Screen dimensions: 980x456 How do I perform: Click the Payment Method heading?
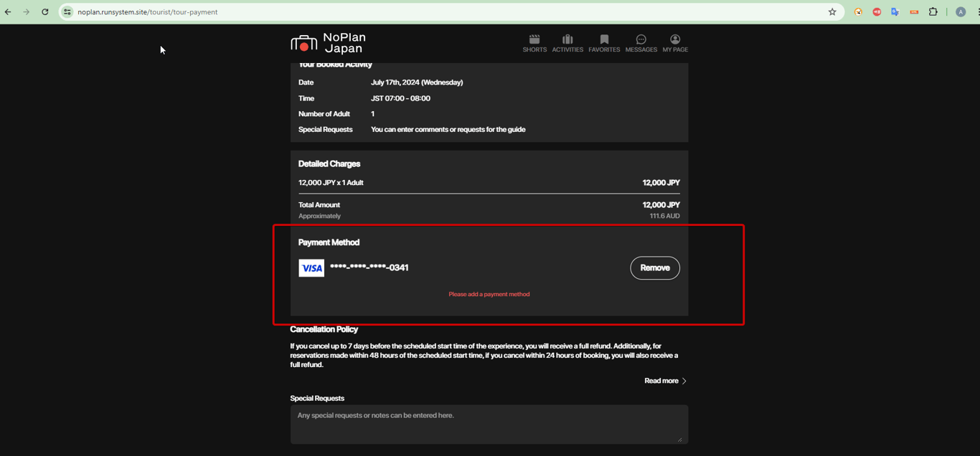[329, 242]
